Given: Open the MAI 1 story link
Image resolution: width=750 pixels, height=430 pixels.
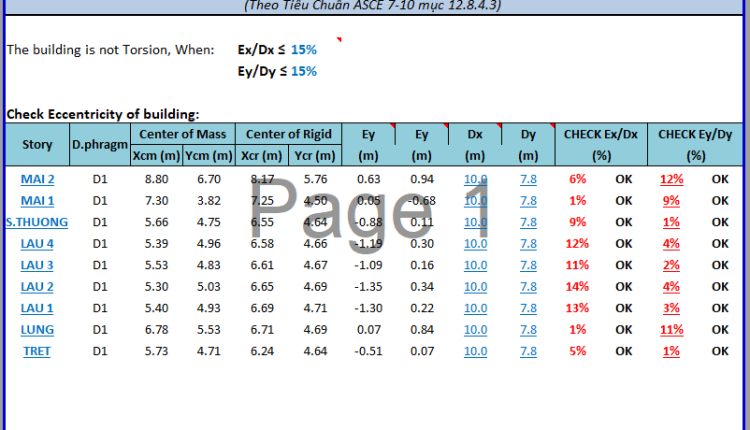Looking at the screenshot, I should [x=37, y=200].
